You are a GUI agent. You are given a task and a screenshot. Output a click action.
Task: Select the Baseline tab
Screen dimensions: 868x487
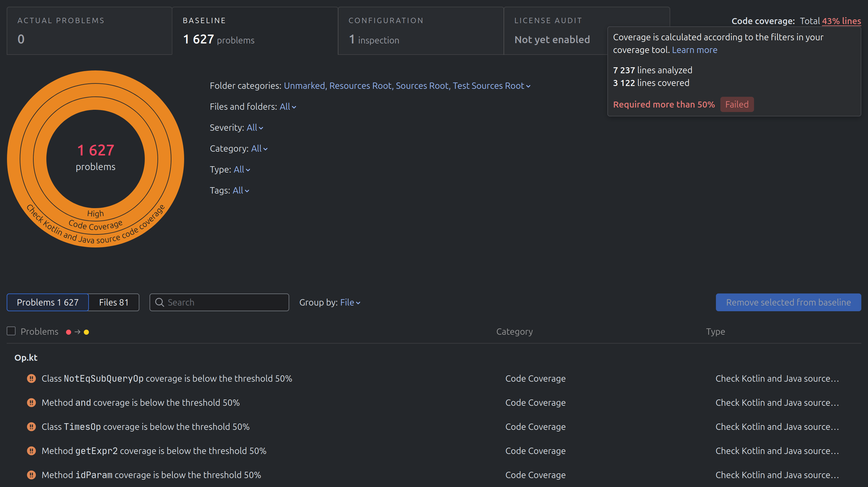tap(255, 31)
